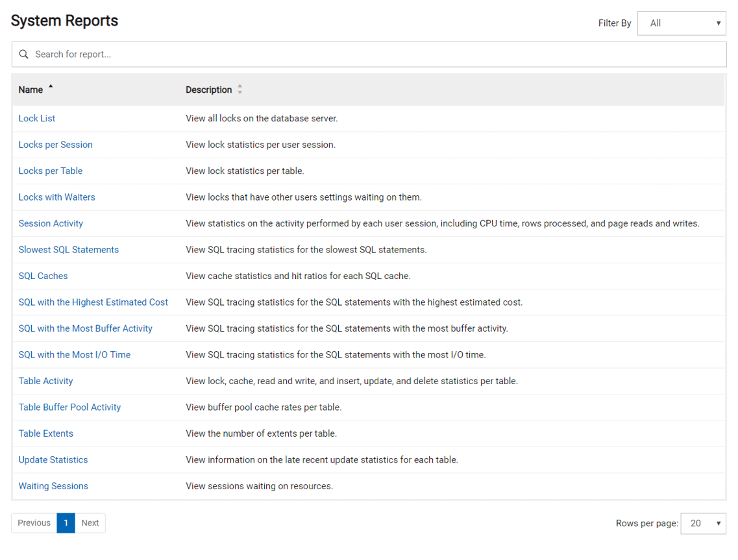
Task: Select page 1 in pagination
Action: pos(66,523)
